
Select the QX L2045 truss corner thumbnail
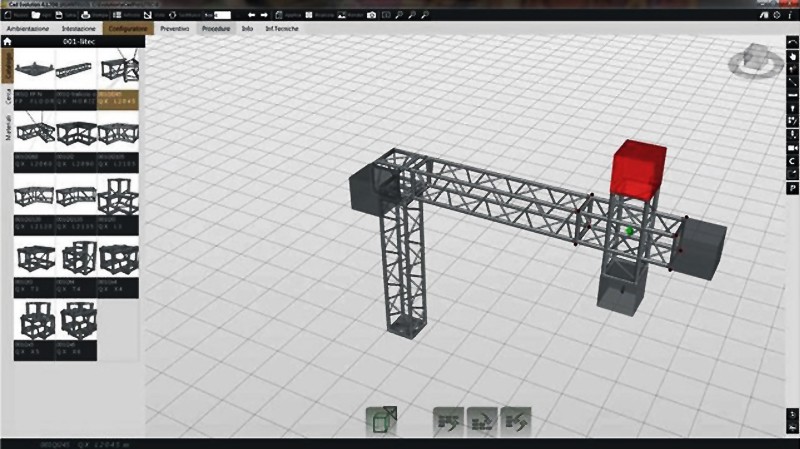point(119,73)
